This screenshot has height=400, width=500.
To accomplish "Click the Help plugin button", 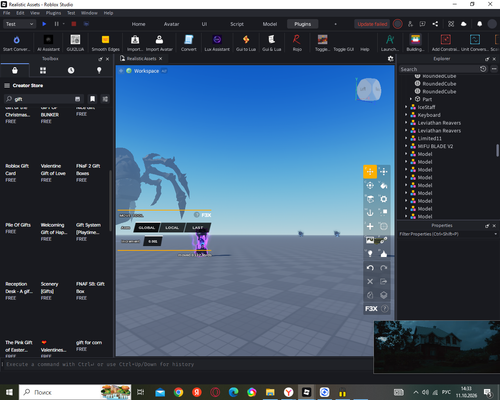I will (365, 49).
